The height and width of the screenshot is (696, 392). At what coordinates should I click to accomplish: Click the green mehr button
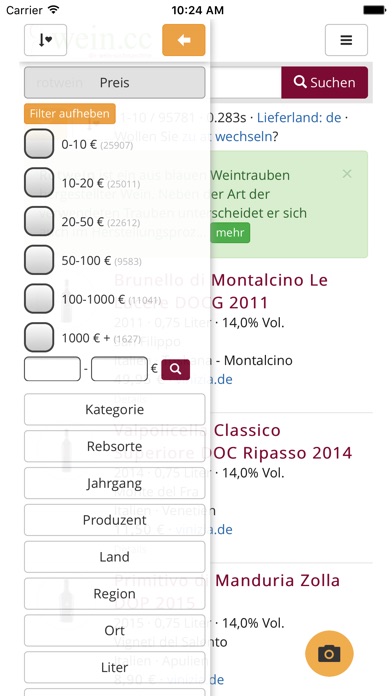[x=230, y=233]
